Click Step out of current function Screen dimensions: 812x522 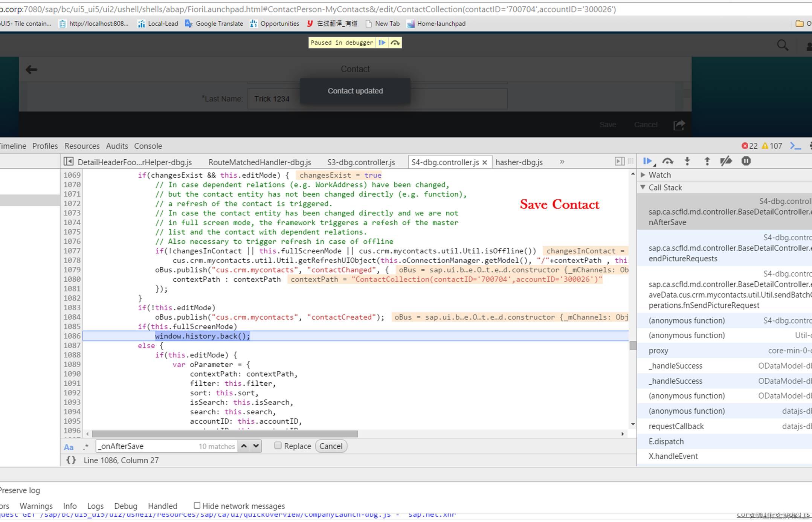point(707,162)
